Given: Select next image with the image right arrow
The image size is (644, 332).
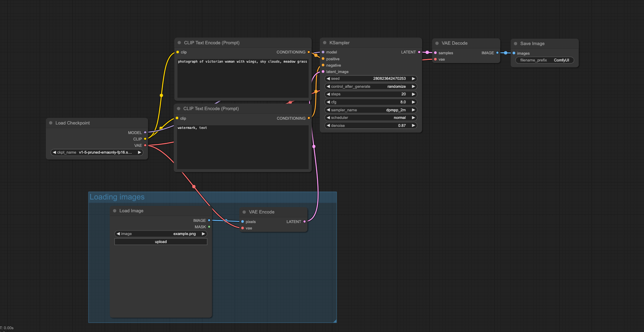Looking at the screenshot, I should tap(203, 234).
